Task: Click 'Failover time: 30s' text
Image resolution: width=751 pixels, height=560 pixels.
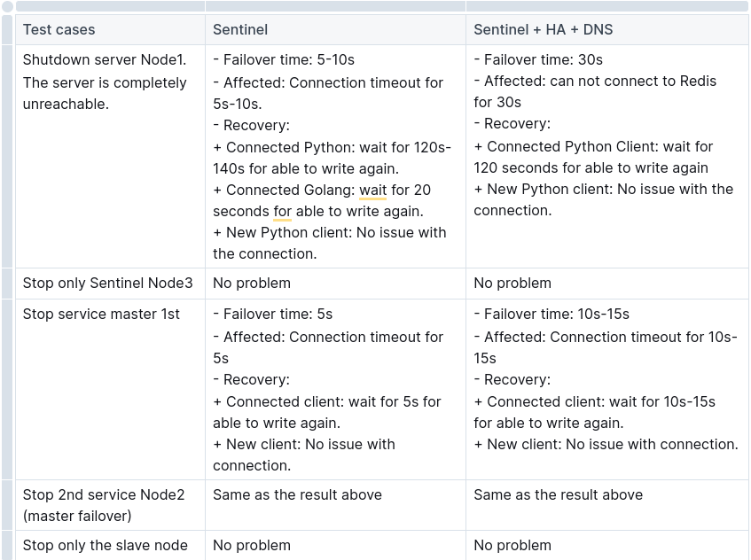Action: [544, 60]
